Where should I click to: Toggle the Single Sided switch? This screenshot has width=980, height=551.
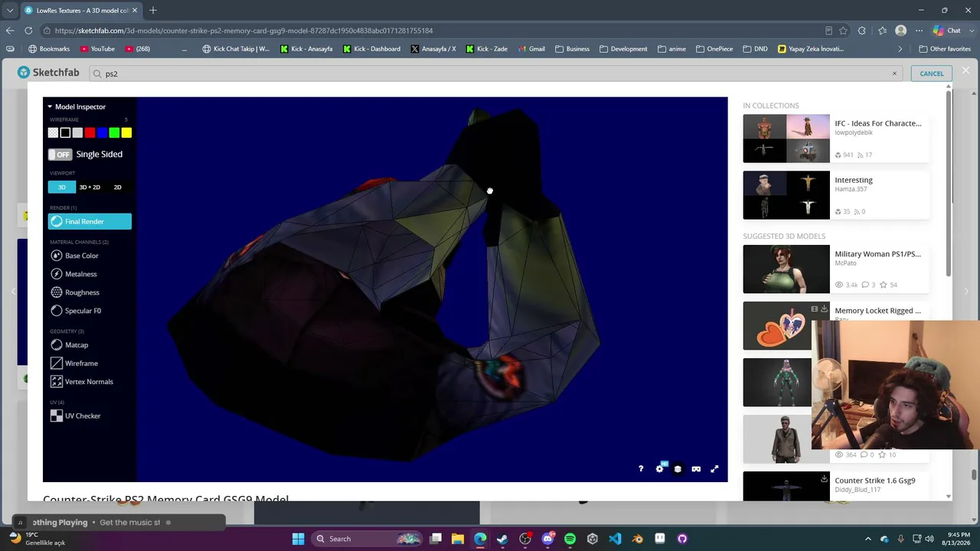pos(60,155)
